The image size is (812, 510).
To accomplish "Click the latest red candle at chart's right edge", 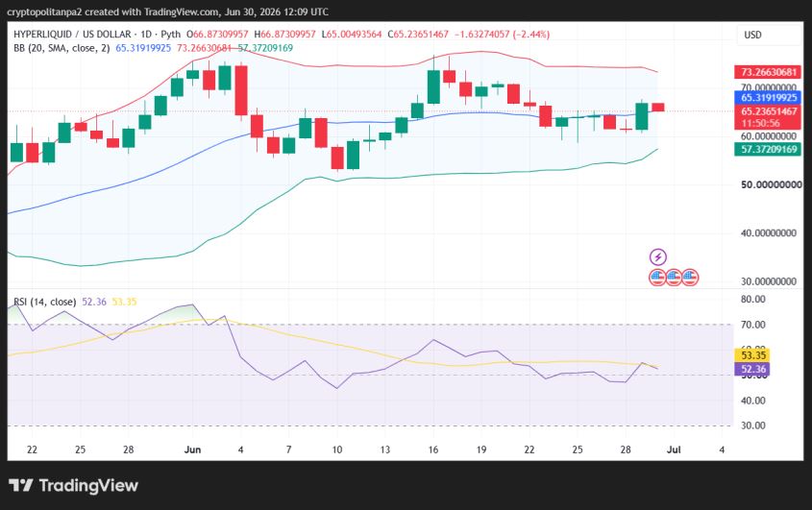I will pyautogui.click(x=658, y=108).
